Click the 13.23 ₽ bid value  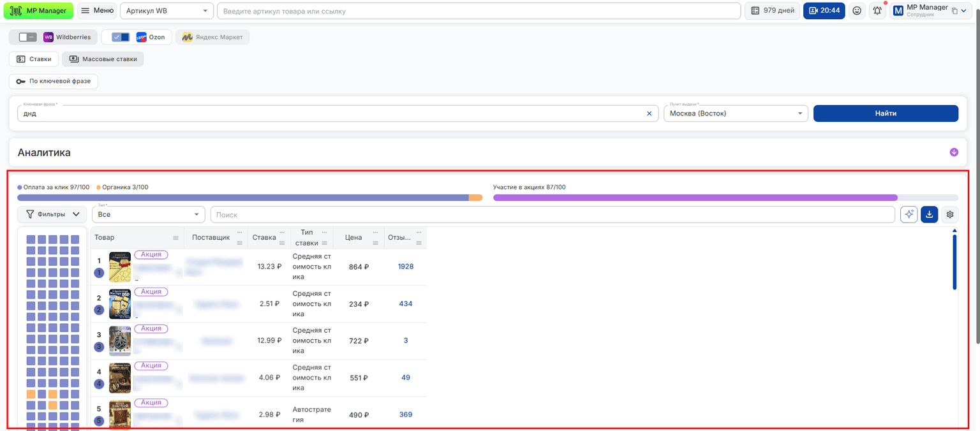tap(269, 267)
